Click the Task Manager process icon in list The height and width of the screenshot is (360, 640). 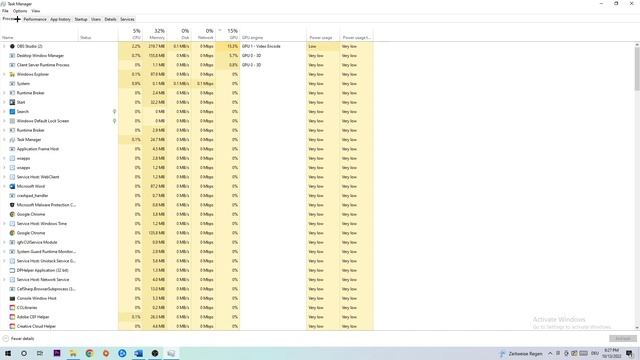pos(12,140)
